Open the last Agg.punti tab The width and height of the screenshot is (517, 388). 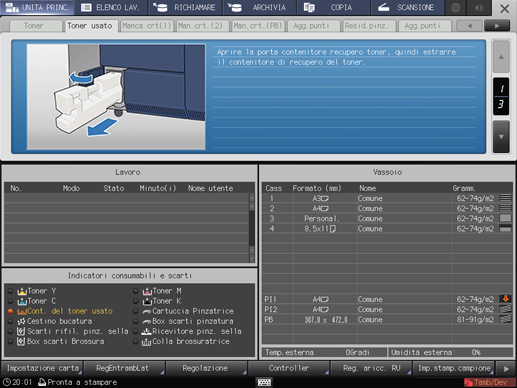click(x=425, y=26)
